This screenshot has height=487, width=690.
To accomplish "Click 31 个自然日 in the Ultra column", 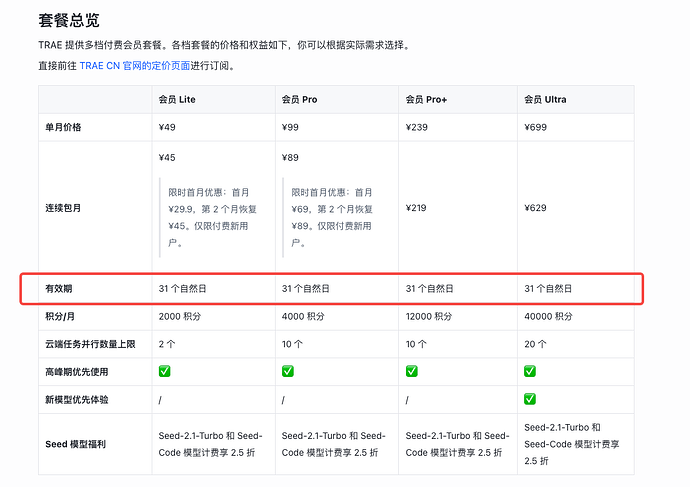I will [x=548, y=289].
